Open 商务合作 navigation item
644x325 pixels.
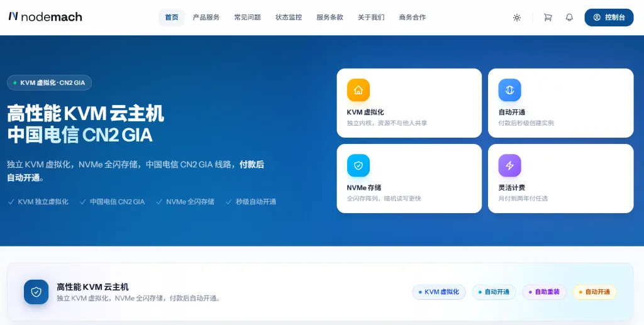[413, 17]
